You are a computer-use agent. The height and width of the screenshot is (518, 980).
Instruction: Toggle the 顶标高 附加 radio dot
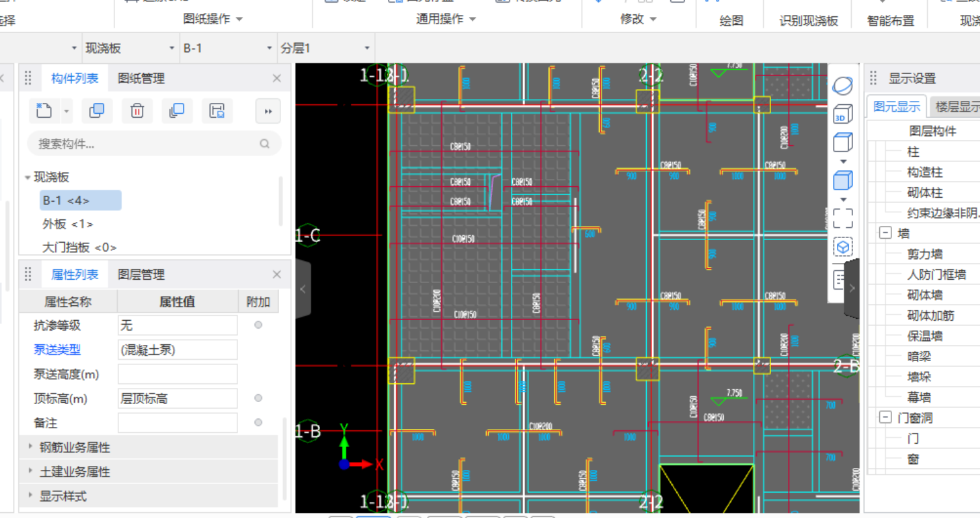[258, 398]
